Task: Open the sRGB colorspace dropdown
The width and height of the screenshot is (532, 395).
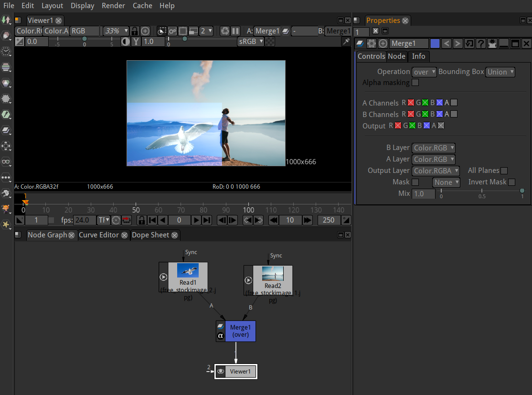Action: click(x=250, y=42)
